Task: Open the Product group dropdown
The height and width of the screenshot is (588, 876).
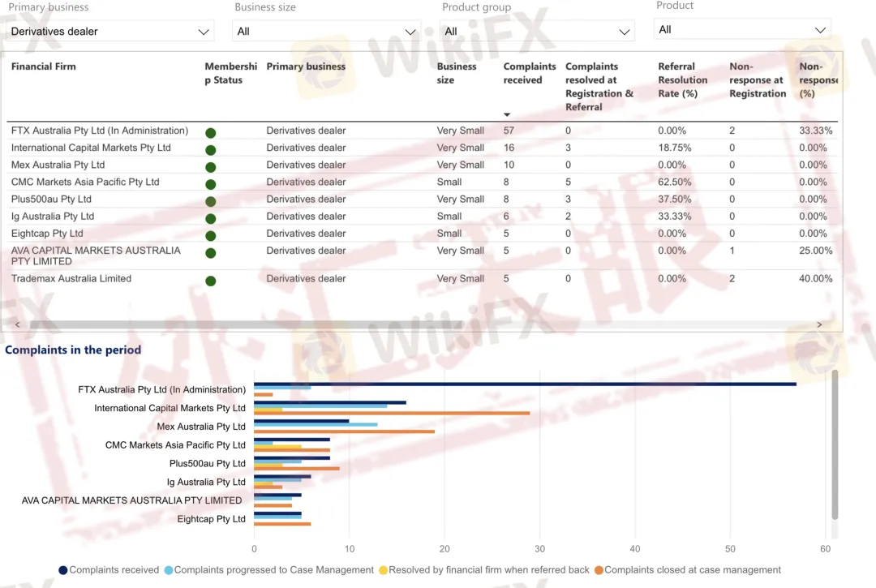Action: pos(536,32)
